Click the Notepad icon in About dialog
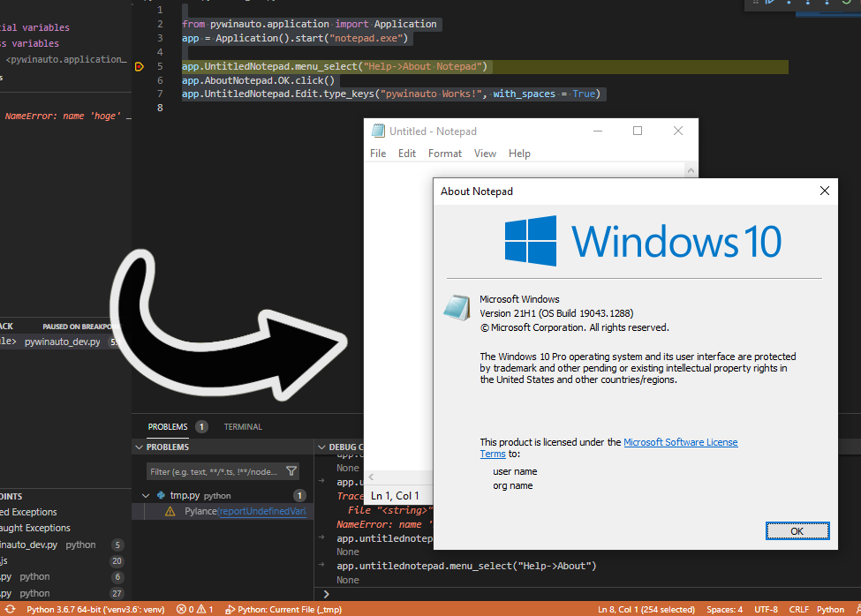 coord(456,306)
